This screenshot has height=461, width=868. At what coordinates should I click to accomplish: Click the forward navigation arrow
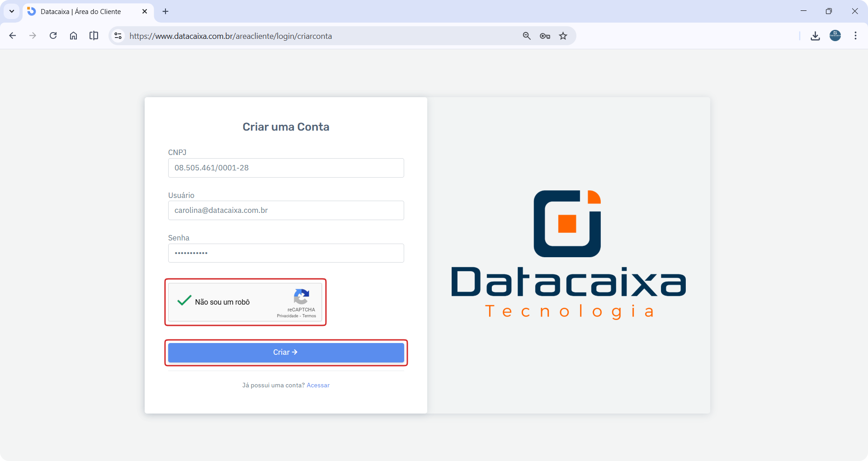click(33, 36)
